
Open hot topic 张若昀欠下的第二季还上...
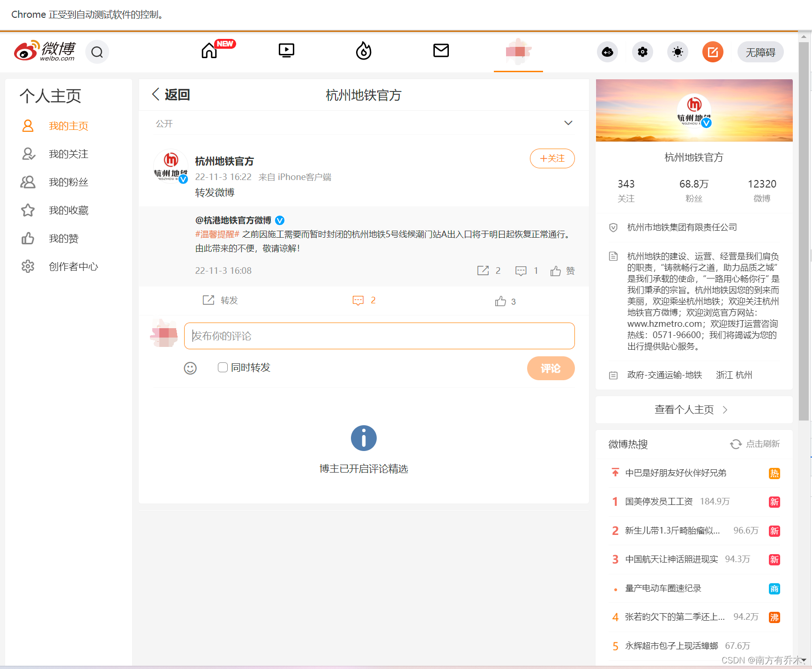[x=675, y=617]
